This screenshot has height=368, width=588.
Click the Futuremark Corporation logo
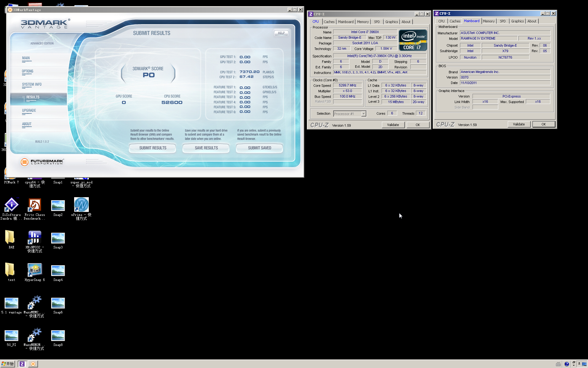click(42, 162)
